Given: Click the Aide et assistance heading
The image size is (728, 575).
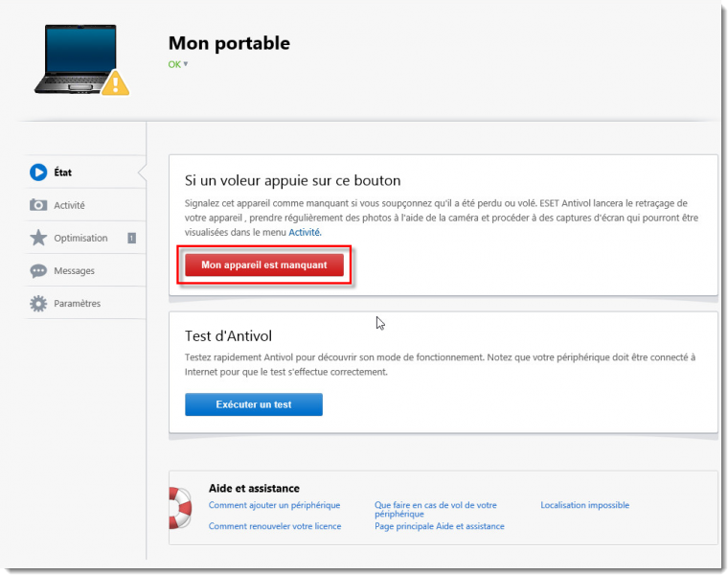Looking at the screenshot, I should pyautogui.click(x=254, y=488).
